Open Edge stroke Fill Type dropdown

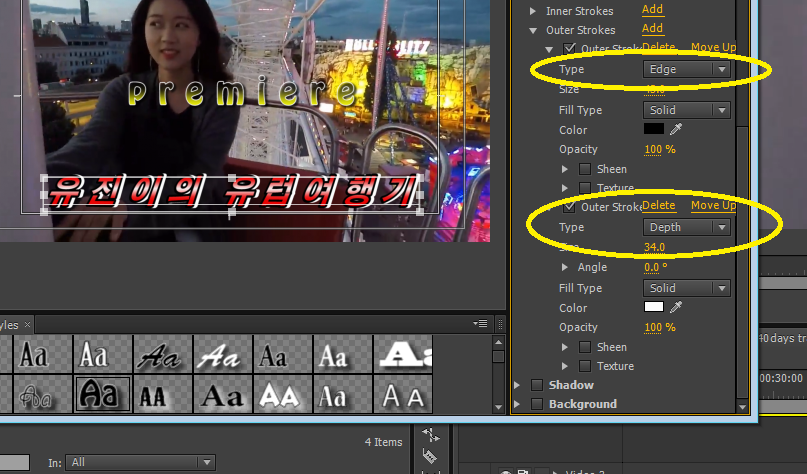click(687, 110)
